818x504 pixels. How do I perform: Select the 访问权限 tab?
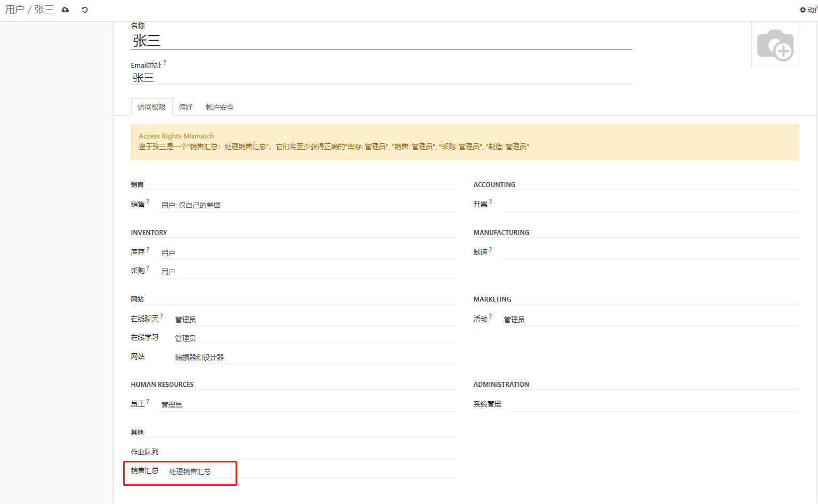[151, 107]
